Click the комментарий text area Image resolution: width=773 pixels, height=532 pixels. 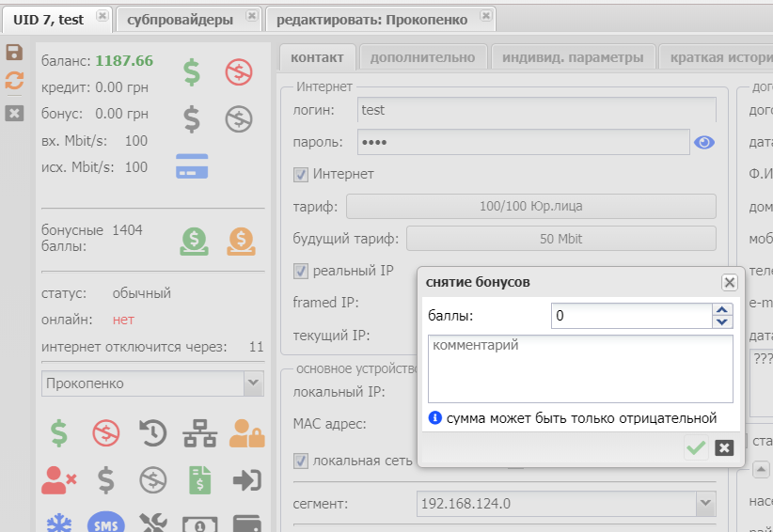point(580,369)
